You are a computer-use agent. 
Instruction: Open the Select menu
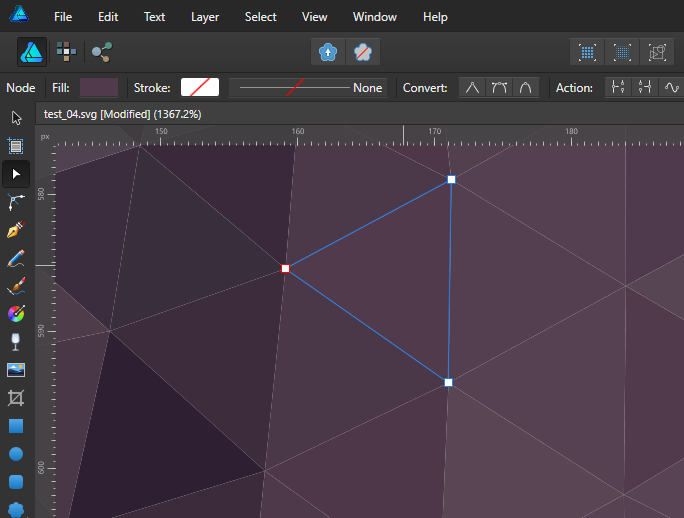point(260,17)
